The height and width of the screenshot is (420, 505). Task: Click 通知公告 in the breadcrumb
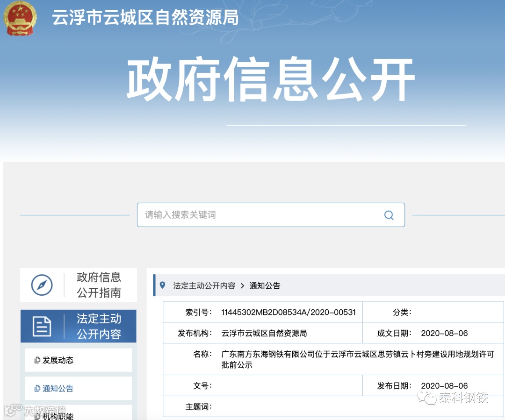(x=265, y=285)
